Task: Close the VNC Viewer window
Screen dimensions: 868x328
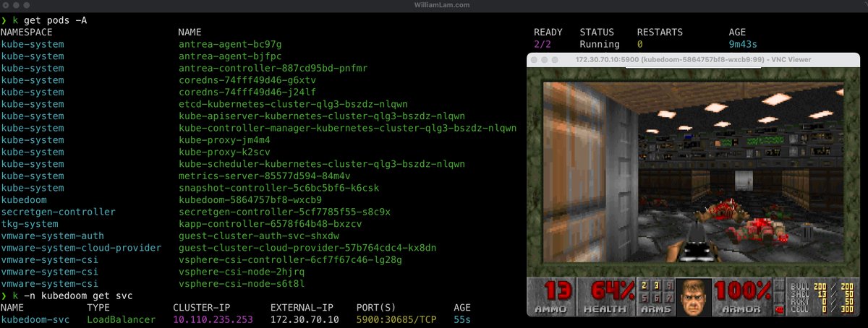Action: point(535,59)
